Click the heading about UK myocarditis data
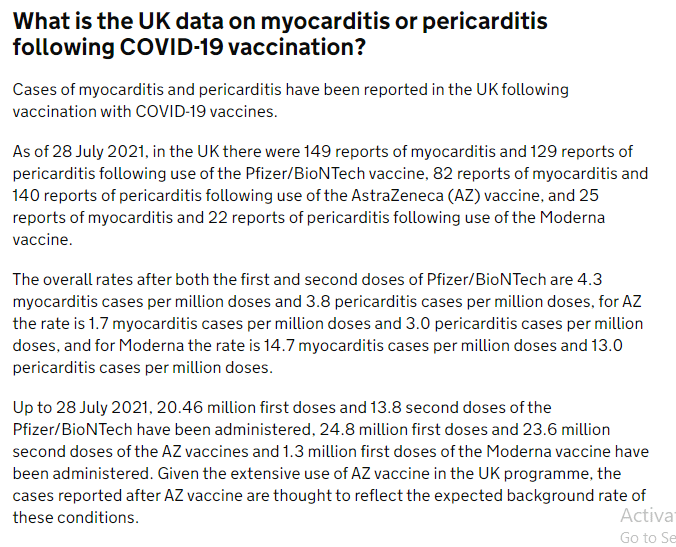 click(x=280, y=34)
